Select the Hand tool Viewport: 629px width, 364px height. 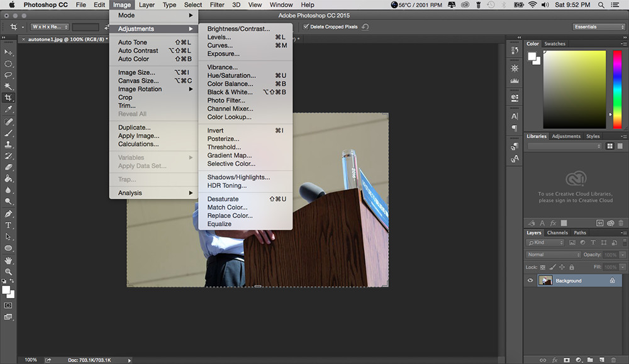pyautogui.click(x=9, y=260)
